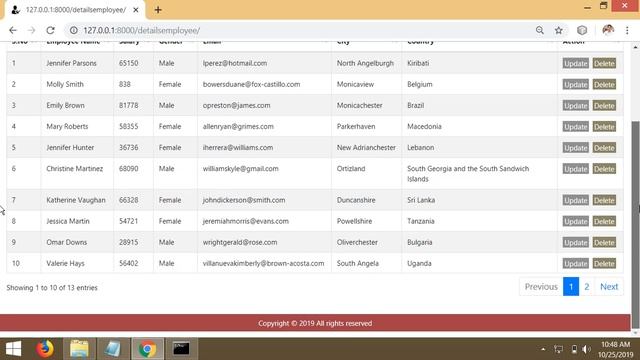Image resolution: width=640 pixels, height=360 pixels.
Task: Click the copyright 2019 footer text
Action: click(x=315, y=323)
